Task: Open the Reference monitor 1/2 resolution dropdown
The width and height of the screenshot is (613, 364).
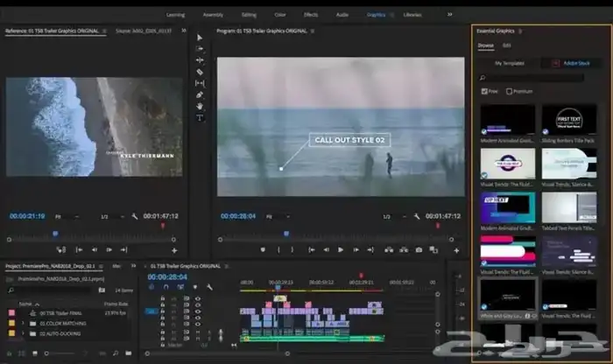Action: tap(112, 216)
